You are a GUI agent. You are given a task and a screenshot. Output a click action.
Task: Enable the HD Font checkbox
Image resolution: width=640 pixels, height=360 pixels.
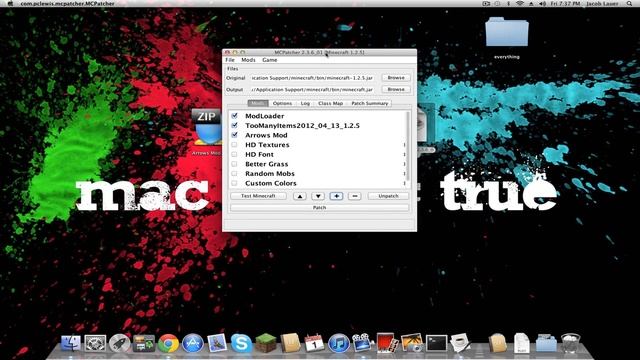click(234, 154)
